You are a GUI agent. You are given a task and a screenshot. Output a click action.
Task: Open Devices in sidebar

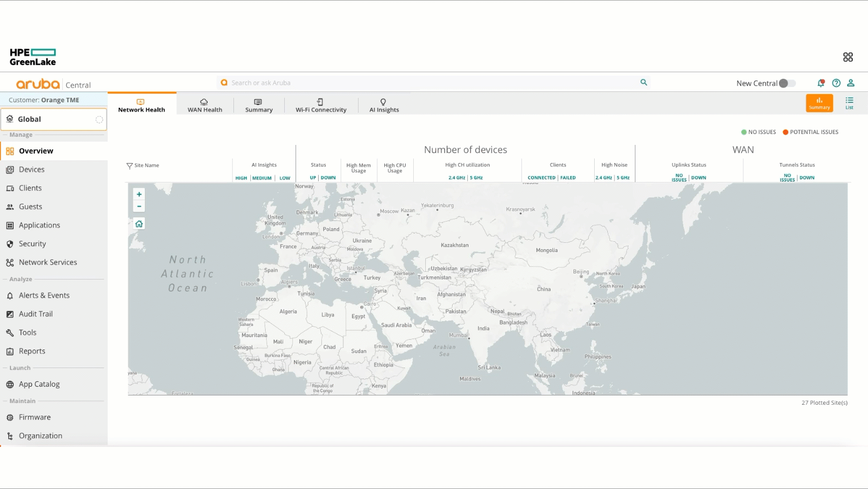click(x=54, y=170)
